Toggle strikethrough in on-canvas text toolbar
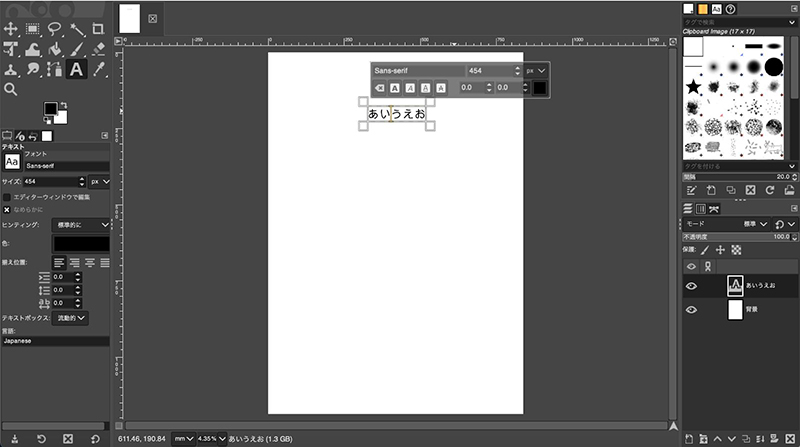 pyautogui.click(x=441, y=88)
